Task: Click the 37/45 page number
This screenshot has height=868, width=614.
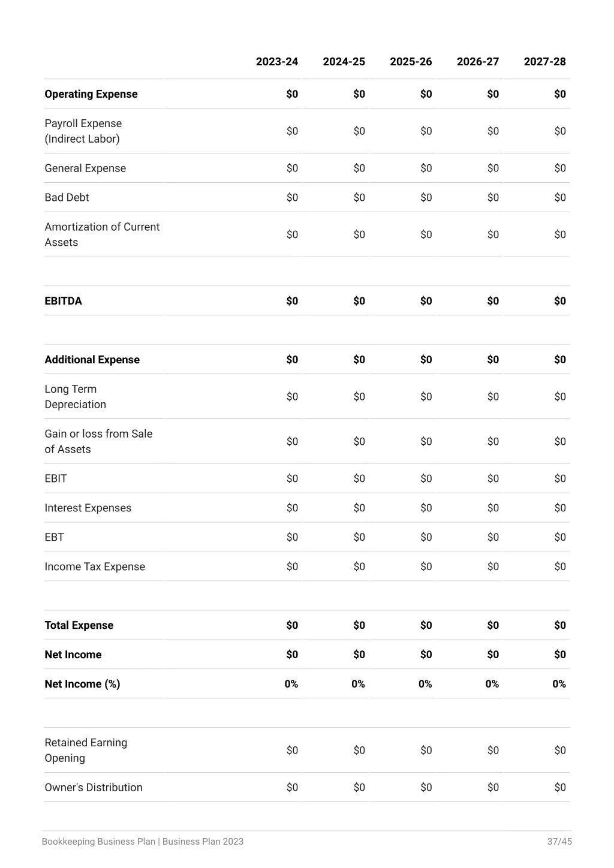Action: point(559,842)
